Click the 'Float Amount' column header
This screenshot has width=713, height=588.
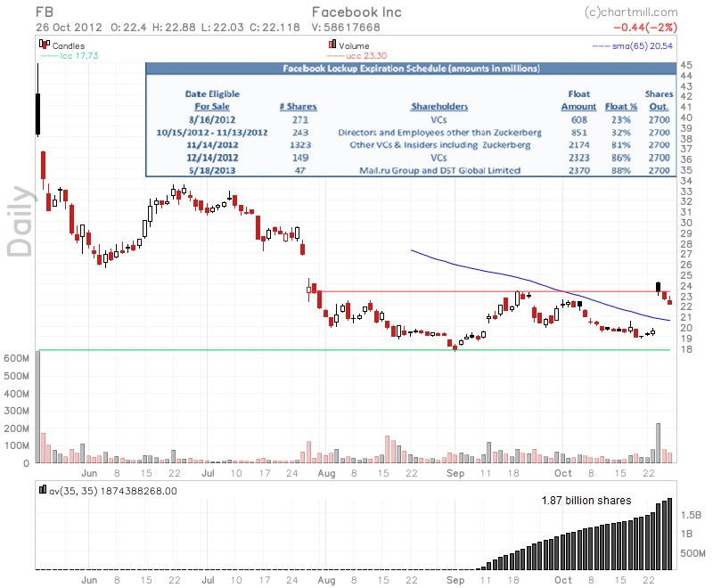tap(578, 100)
